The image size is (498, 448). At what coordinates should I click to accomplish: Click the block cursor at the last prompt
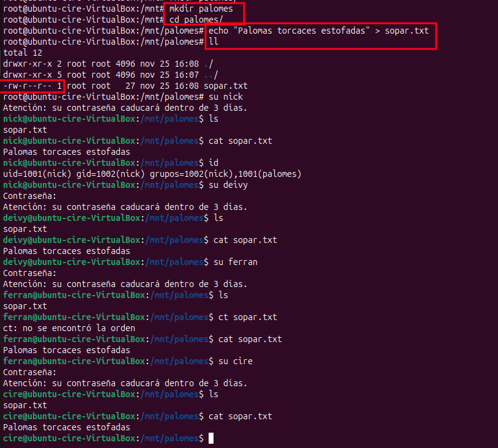pyautogui.click(x=211, y=438)
